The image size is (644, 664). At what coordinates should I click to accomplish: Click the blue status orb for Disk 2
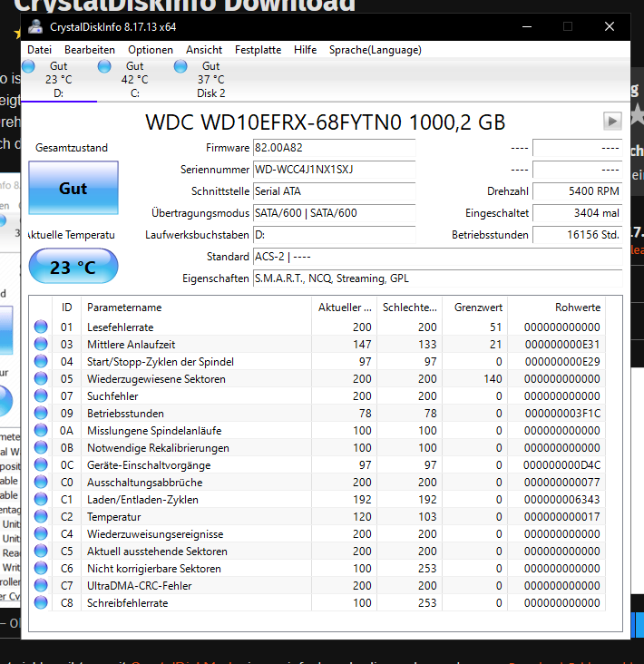coord(181,66)
